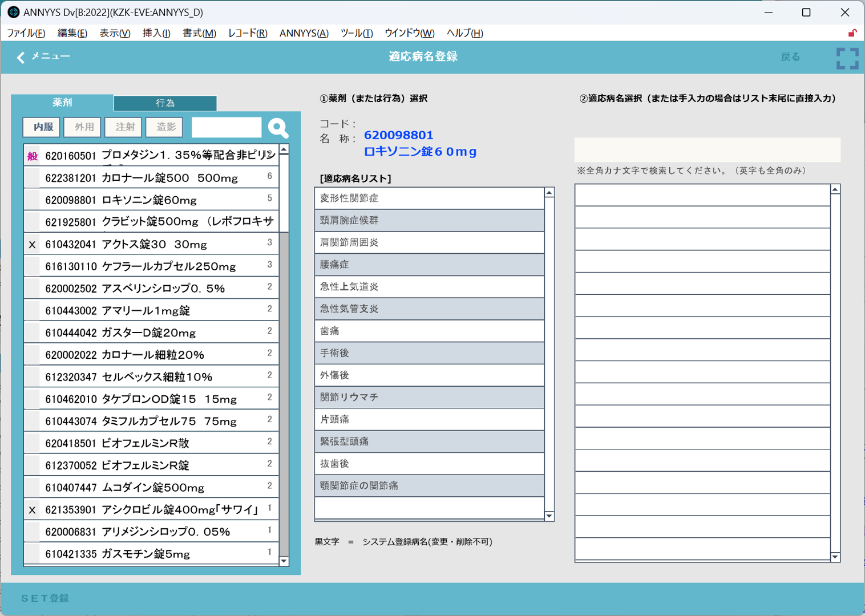Select 急性上気道炎 in the disease list

pos(429,287)
